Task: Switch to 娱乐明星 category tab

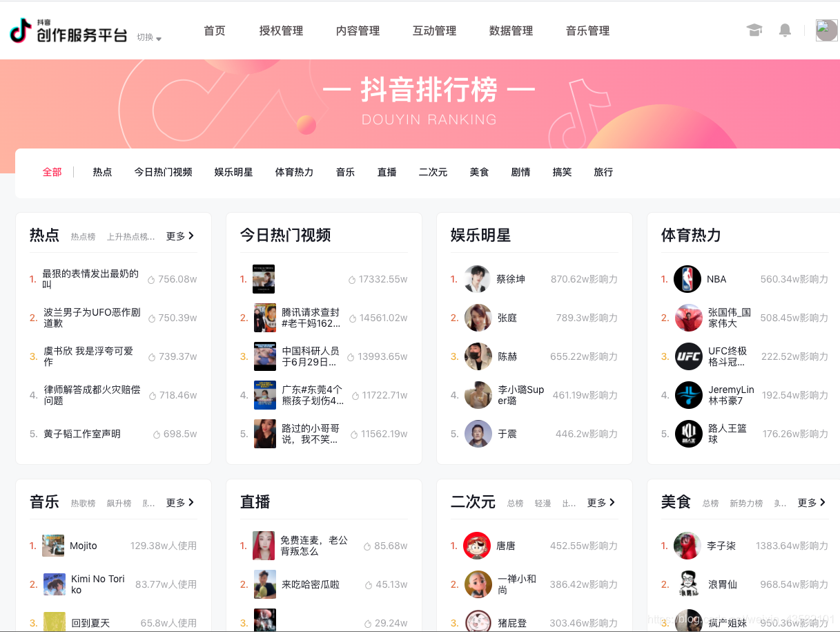Action: (233, 172)
